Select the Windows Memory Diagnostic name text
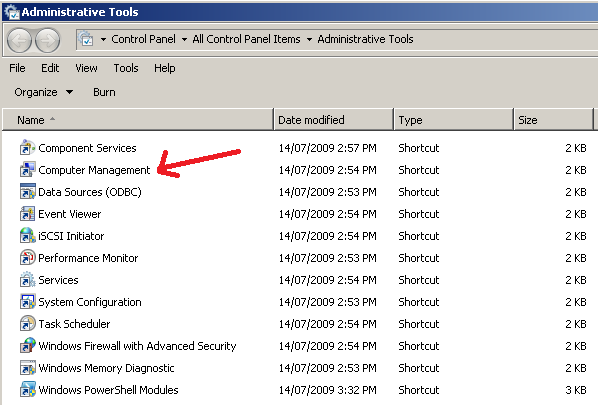 click(106, 368)
